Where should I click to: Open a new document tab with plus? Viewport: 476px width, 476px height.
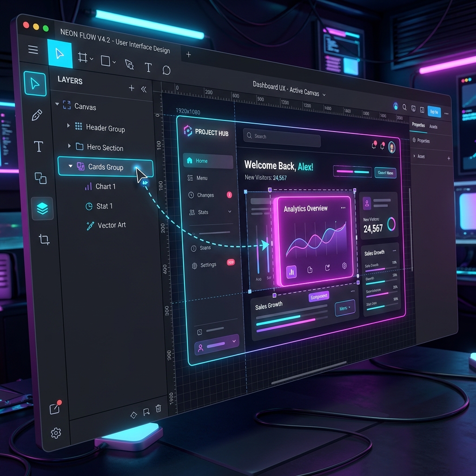point(189,54)
